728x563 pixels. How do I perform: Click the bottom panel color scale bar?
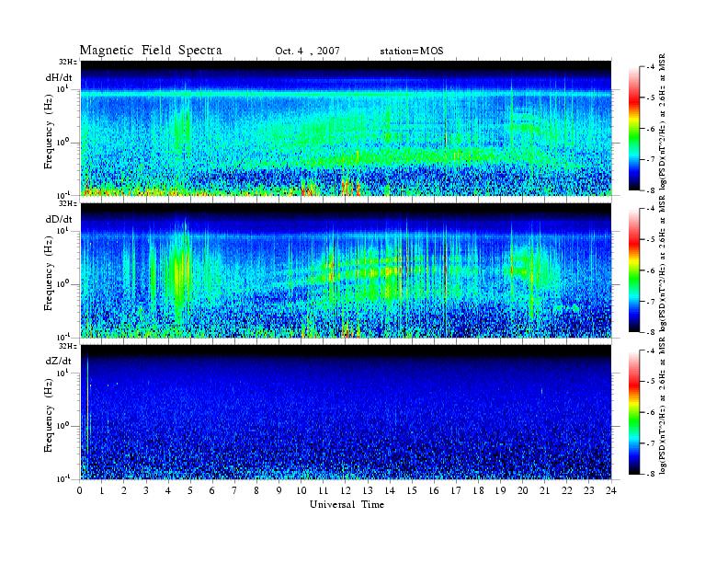coord(634,412)
